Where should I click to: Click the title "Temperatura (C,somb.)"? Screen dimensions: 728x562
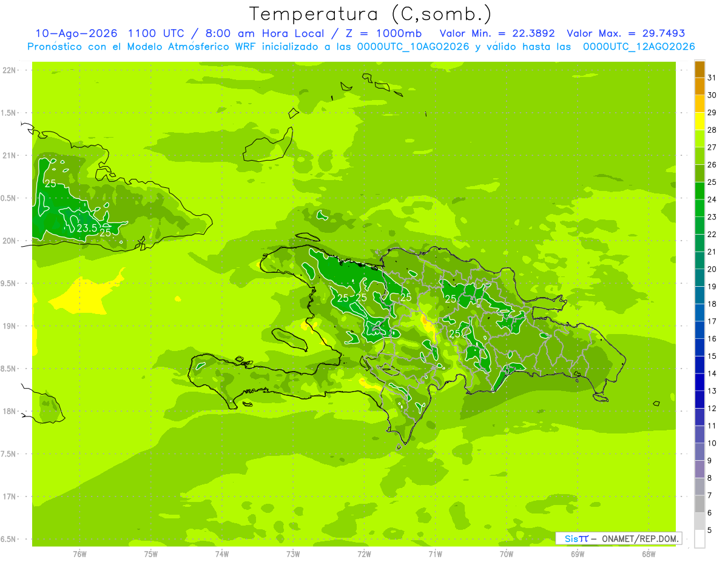(371, 14)
